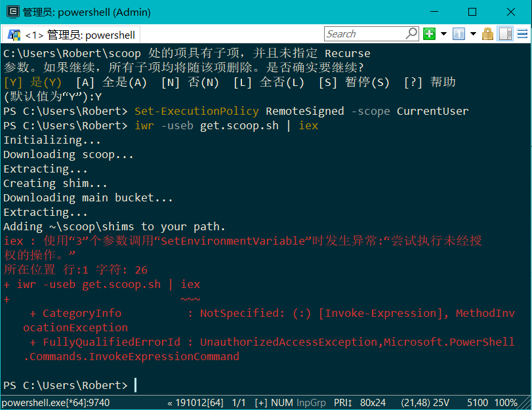Image resolution: width=532 pixels, height=410 pixels.
Task: Open new console dropdown arrow
Action: 443,34
